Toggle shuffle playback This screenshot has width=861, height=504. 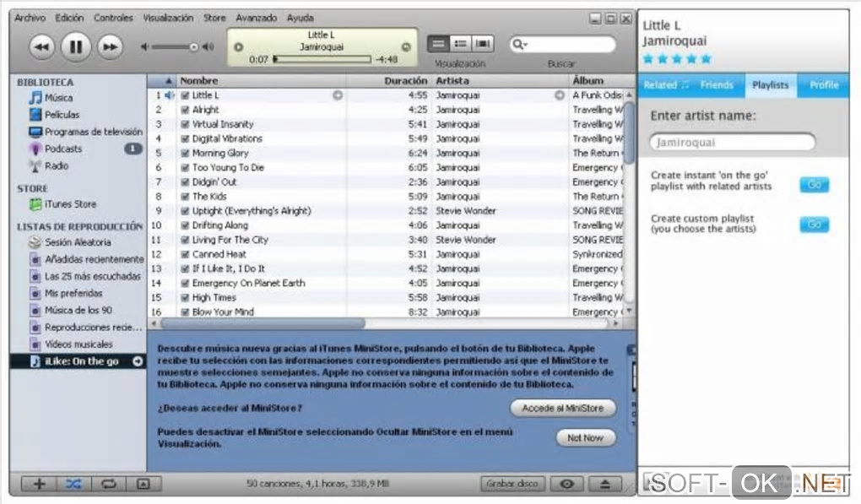[x=73, y=485]
